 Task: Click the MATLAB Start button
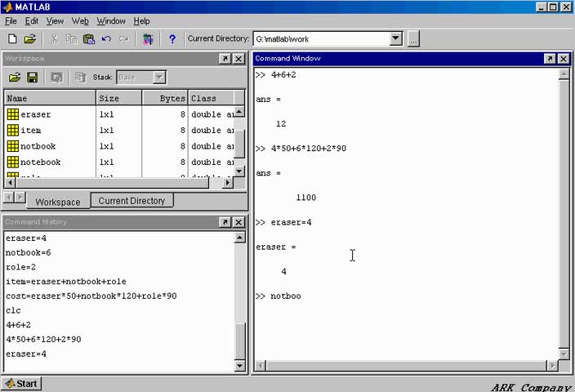coord(21,384)
